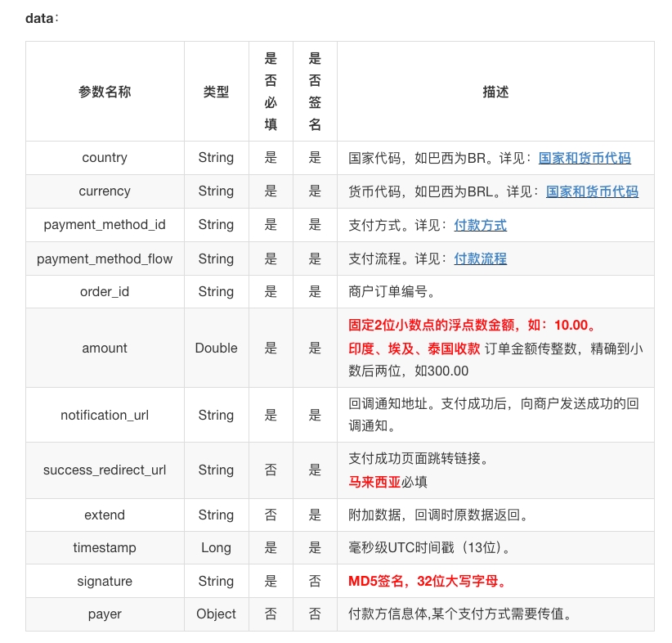672x643 pixels.
Task: Click the 'payment_method_id' cell
Action: [105, 225]
